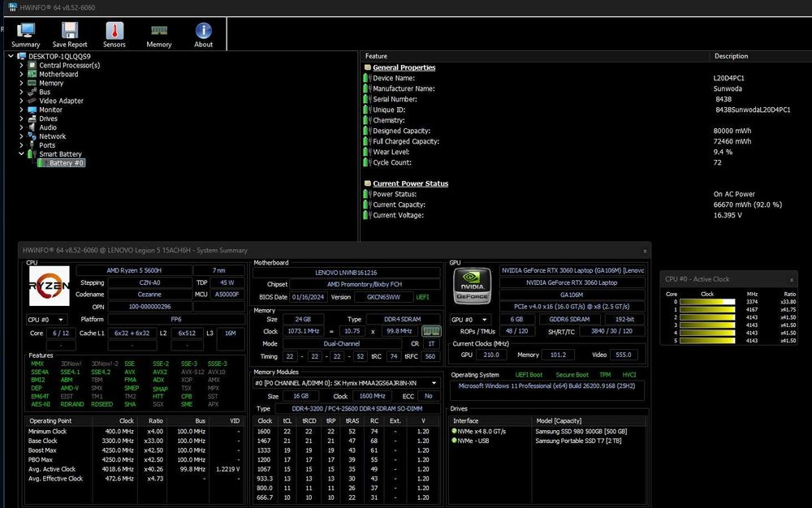Click the DESKTOP-1QLQQS9 computer icon
Screen dimensions: 812x508
pyautogui.click(x=21, y=56)
